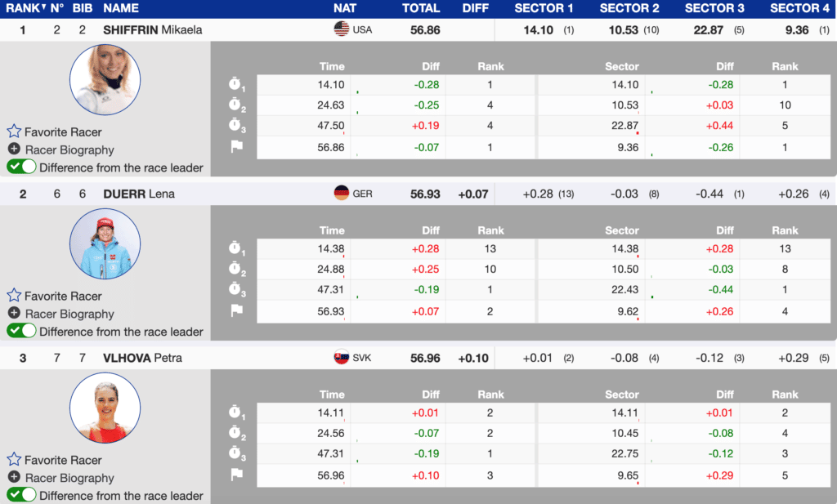The image size is (837, 504).
Task: Sort by the SECTOR 3 column header
Action: [714, 8]
